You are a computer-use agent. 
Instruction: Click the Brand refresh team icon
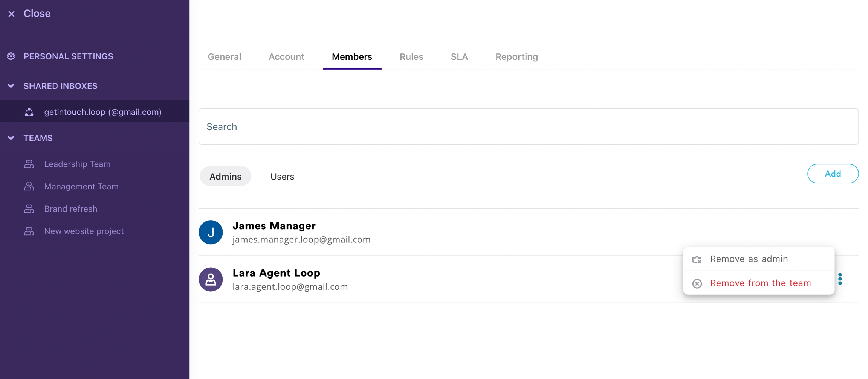click(29, 209)
